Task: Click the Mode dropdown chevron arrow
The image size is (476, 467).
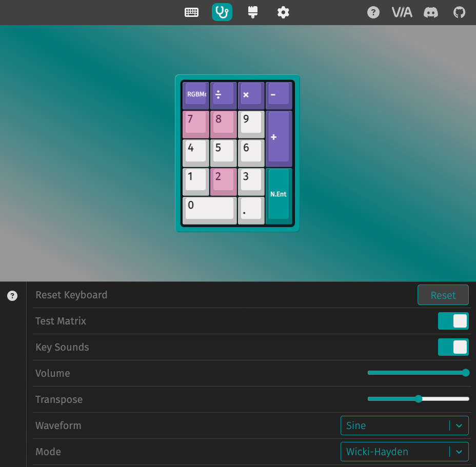Action: 459,452
